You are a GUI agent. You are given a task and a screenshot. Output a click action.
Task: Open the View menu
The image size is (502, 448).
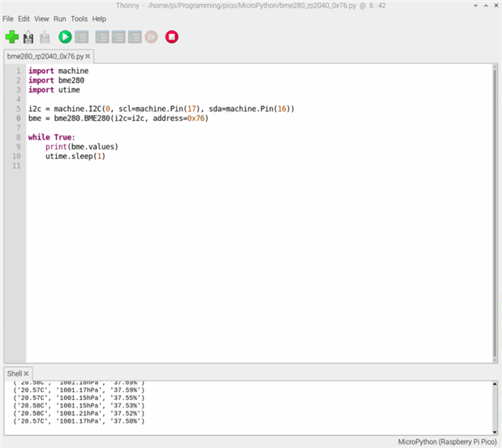pos(41,18)
